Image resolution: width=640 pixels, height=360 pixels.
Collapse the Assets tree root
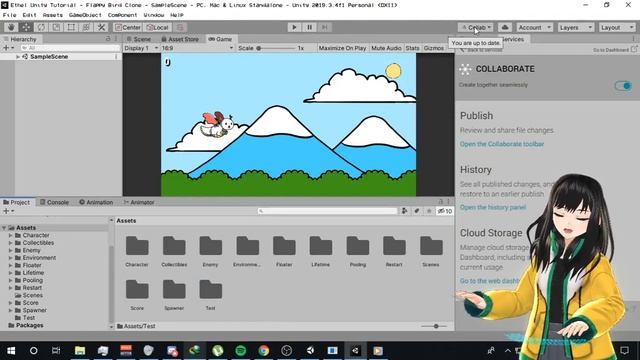point(4,228)
